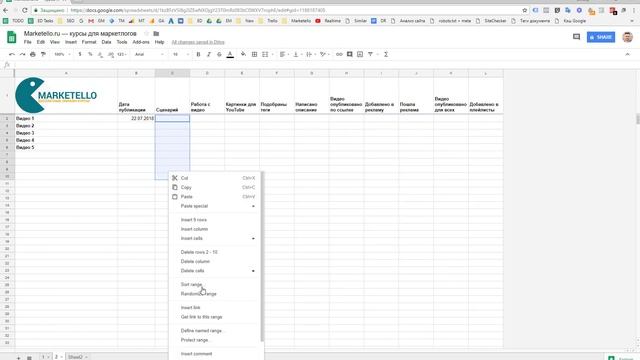Click the blue SHARE button
640x360 pixels.
[601, 37]
